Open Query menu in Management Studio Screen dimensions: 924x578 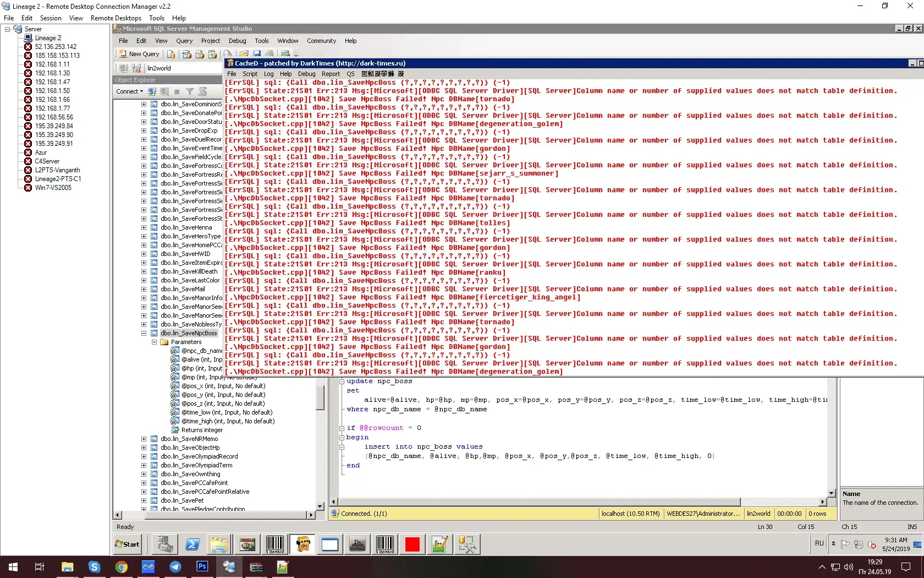184,41
